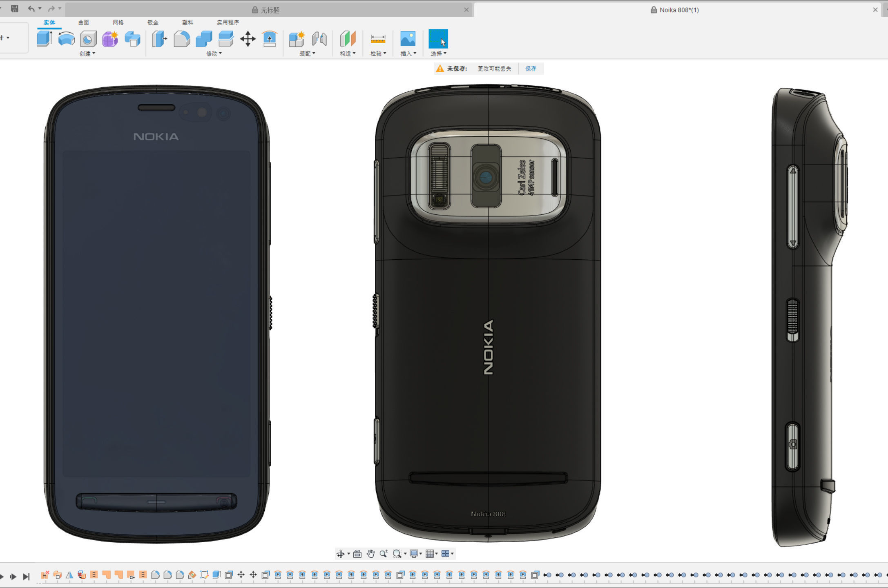Switch to the 实体 (Solid) tab
Image resolution: width=888 pixels, height=588 pixels.
click(x=49, y=22)
